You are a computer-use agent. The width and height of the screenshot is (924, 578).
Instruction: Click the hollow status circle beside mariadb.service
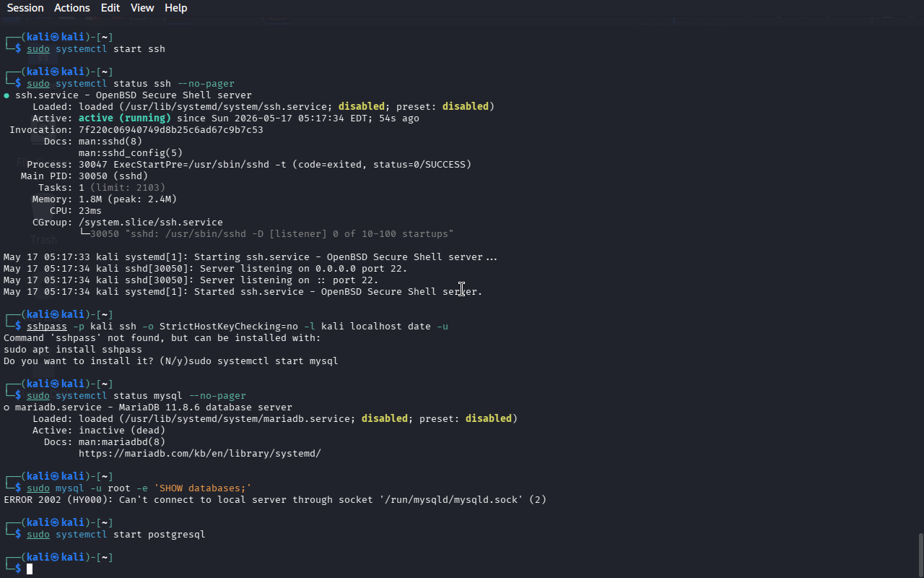6,407
